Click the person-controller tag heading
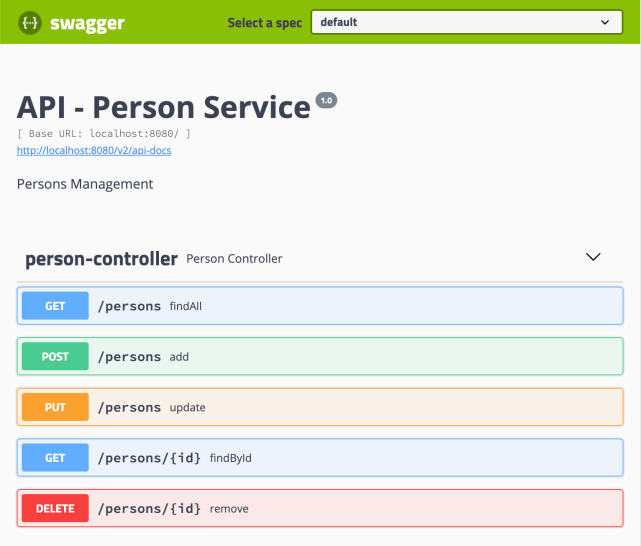 (x=101, y=258)
